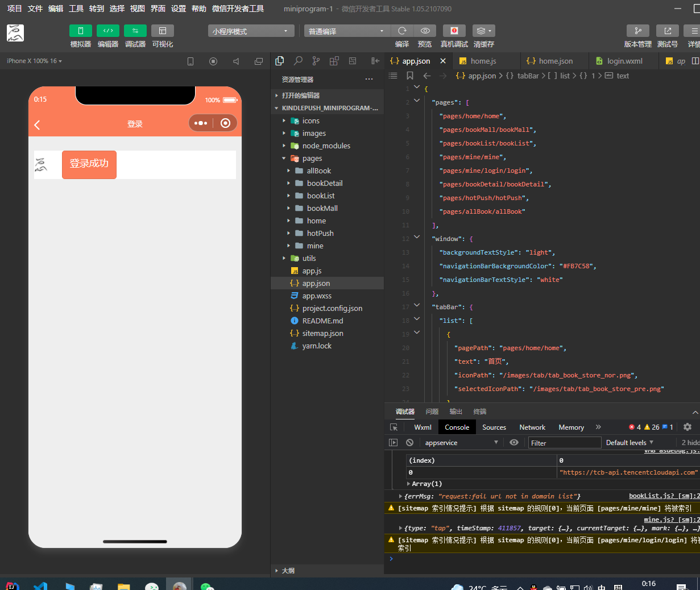Expand the 大纲 outline section
Viewport: 700px width, 590px height.
tap(328, 570)
